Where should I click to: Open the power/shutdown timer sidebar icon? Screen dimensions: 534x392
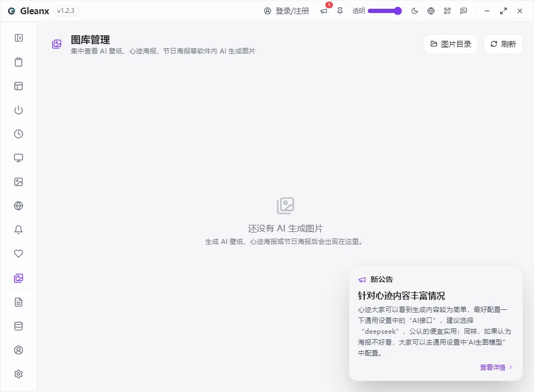point(19,110)
